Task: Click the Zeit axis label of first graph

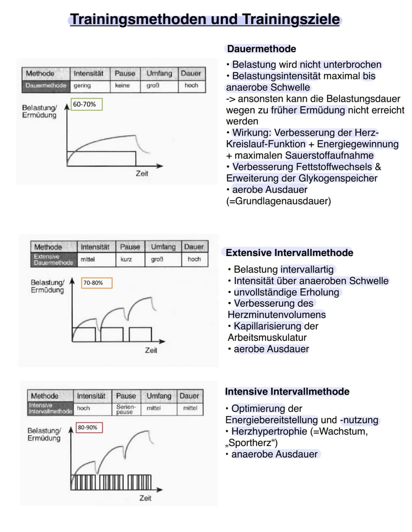Action: [142, 174]
